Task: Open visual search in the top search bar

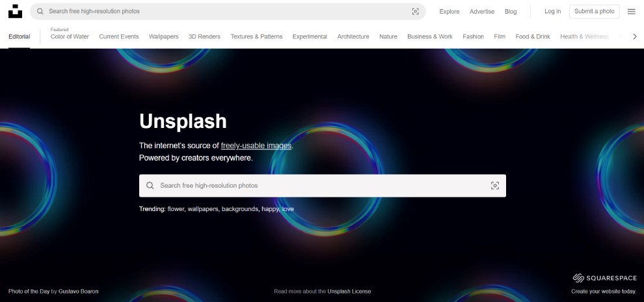Action: (415, 11)
